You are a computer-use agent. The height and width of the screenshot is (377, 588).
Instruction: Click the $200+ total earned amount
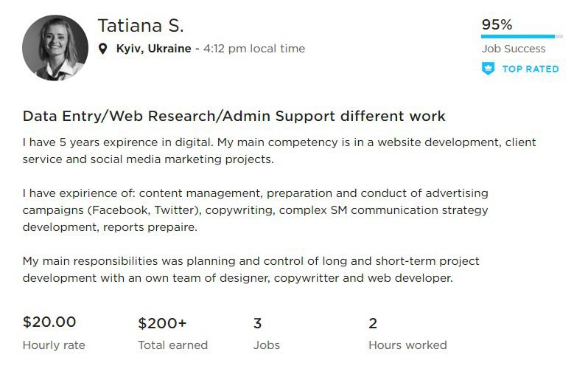pos(162,323)
